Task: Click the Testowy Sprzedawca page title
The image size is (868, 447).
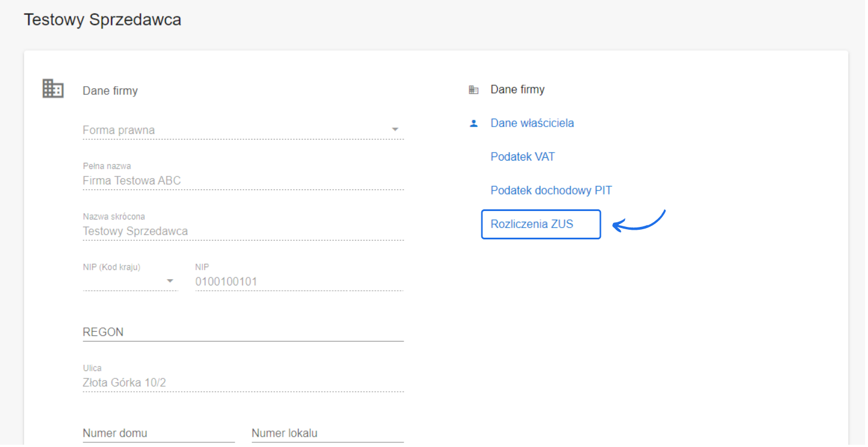Action: pyautogui.click(x=103, y=20)
